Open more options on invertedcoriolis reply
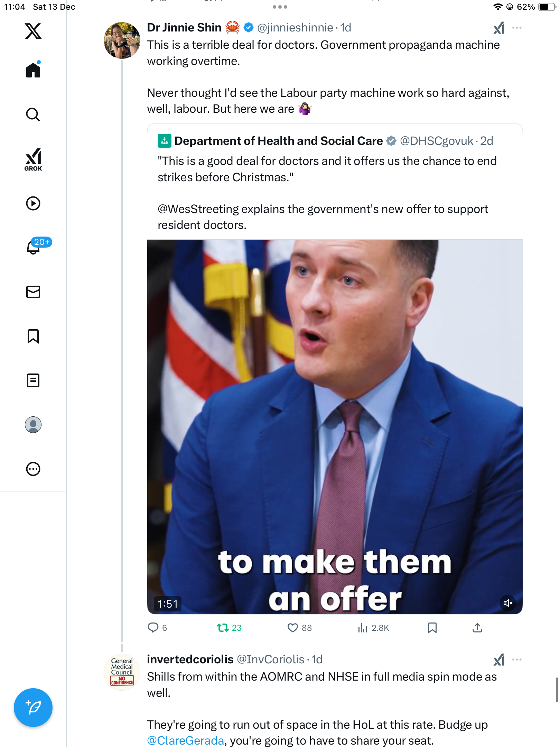The height and width of the screenshot is (747, 560). (516, 660)
